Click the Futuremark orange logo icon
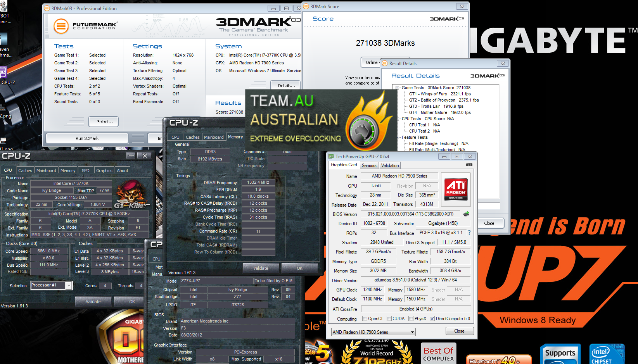Screen dimensions: 638x364 [61, 26]
